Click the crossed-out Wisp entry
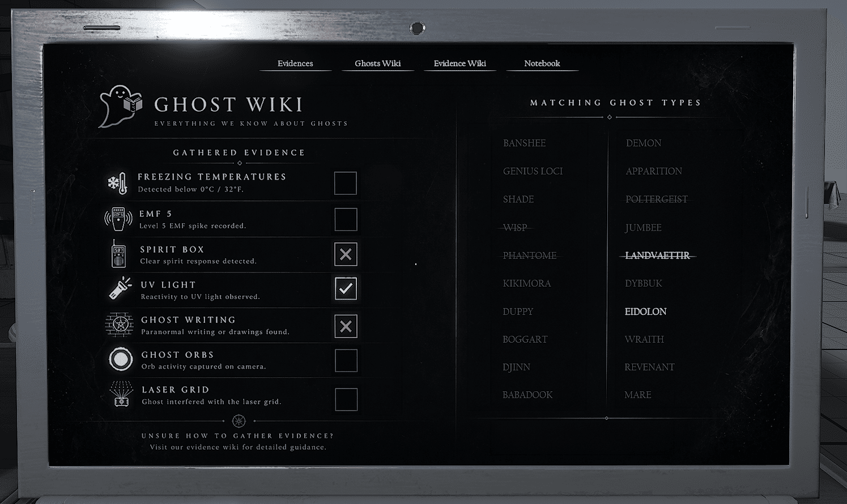The image size is (847, 504). [516, 228]
